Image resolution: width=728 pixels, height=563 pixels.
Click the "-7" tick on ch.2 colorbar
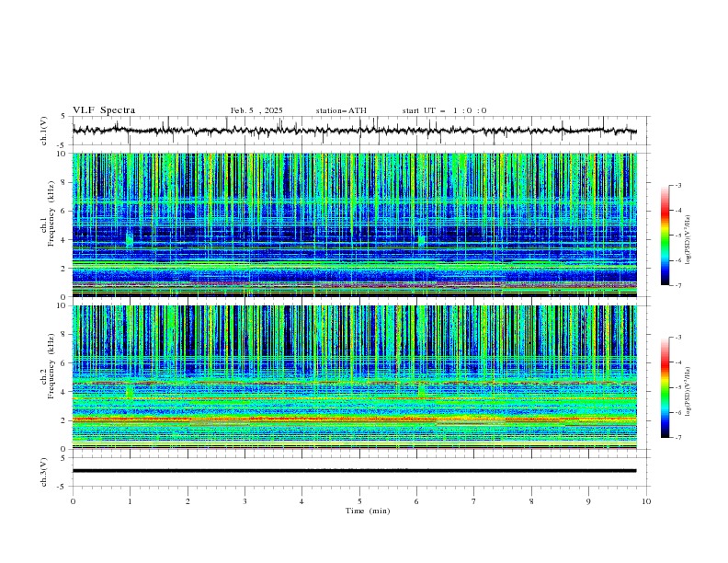(x=677, y=437)
